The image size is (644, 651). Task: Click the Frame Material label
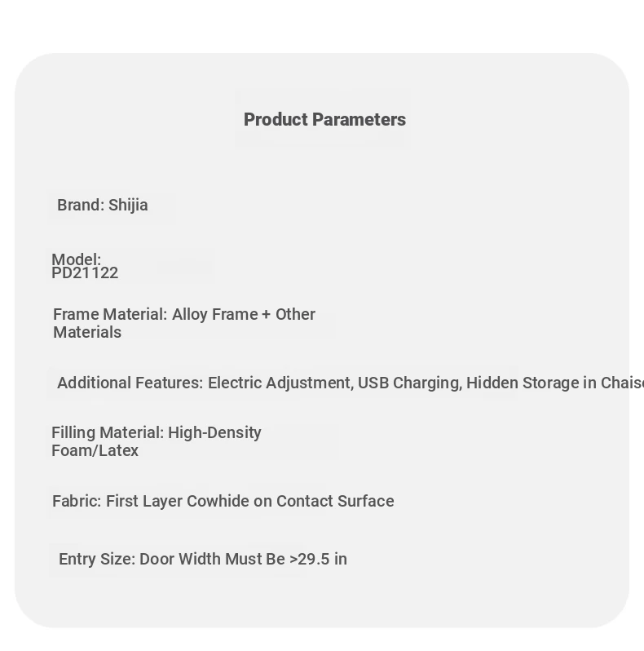click(110, 314)
